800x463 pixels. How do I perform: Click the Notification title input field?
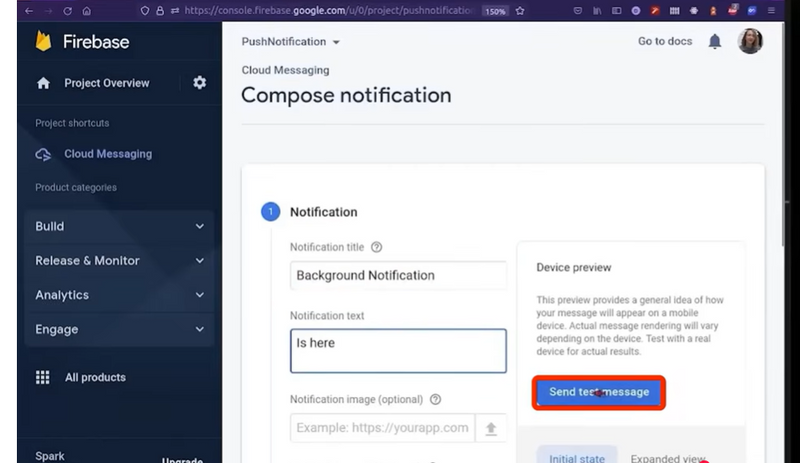[399, 275]
